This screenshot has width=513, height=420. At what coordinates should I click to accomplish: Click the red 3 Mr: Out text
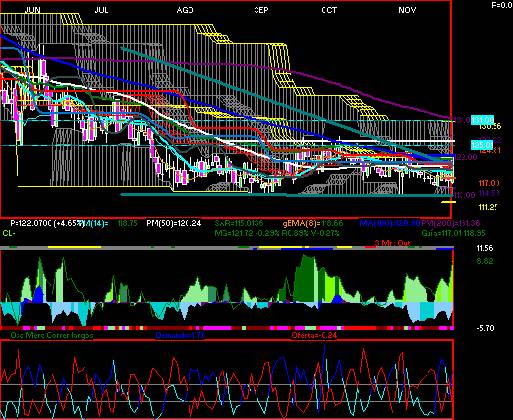(392, 243)
